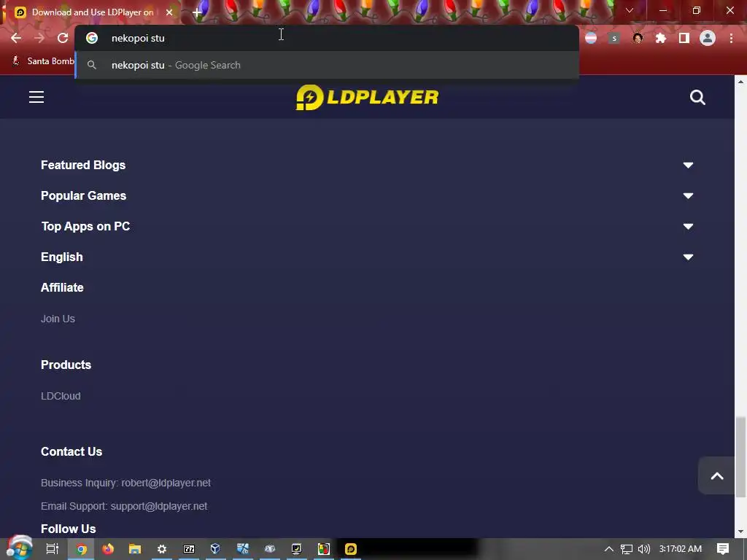Select the 'nekopoi stu - Google Search' suggestion
This screenshot has height=560, width=747.
click(327, 65)
